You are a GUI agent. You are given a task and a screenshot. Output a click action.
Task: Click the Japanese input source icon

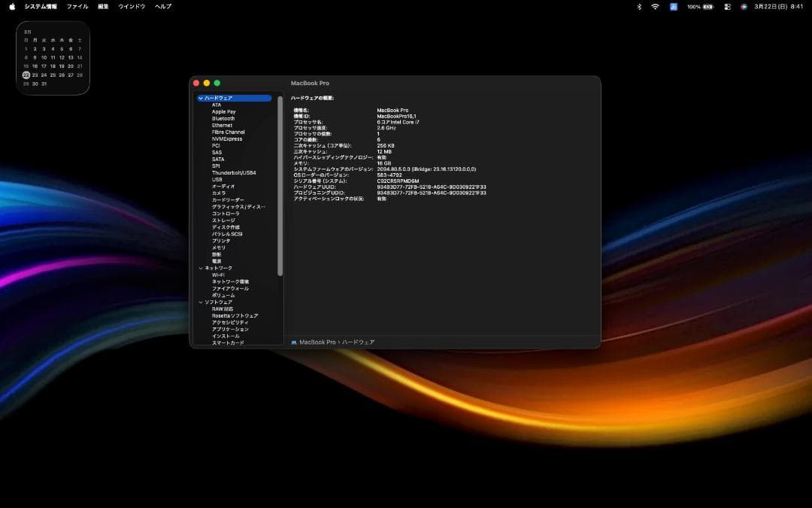click(673, 7)
